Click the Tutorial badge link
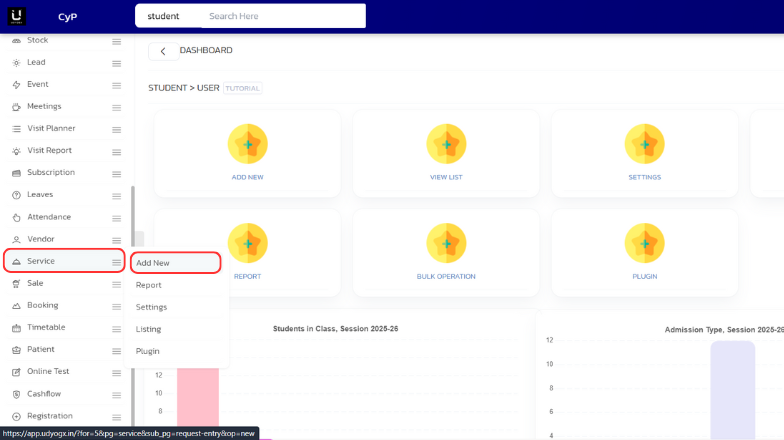The image size is (784, 440). tap(243, 88)
